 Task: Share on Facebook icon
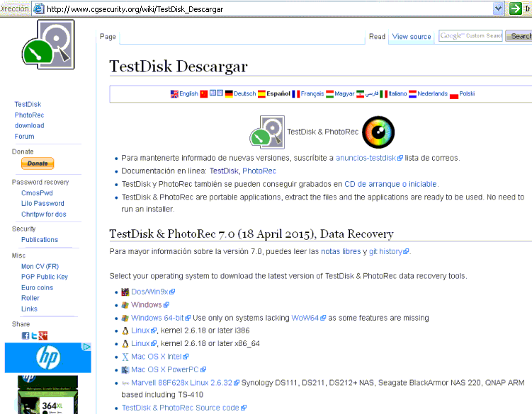(26, 335)
